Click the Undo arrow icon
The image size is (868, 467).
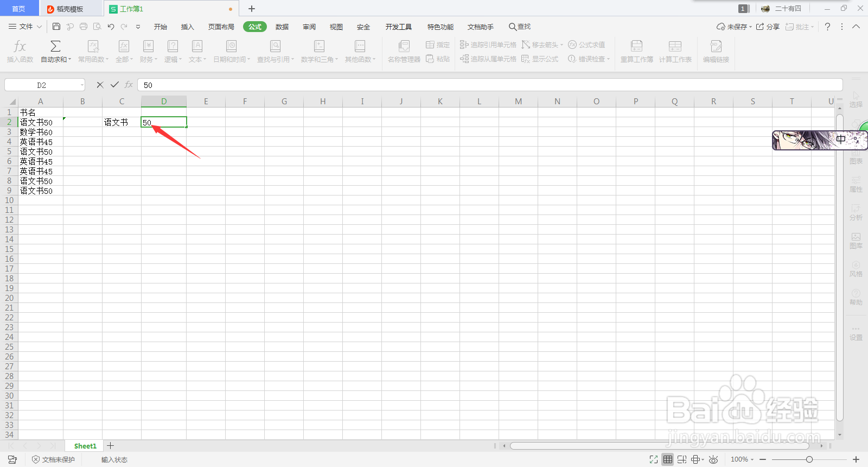111,27
